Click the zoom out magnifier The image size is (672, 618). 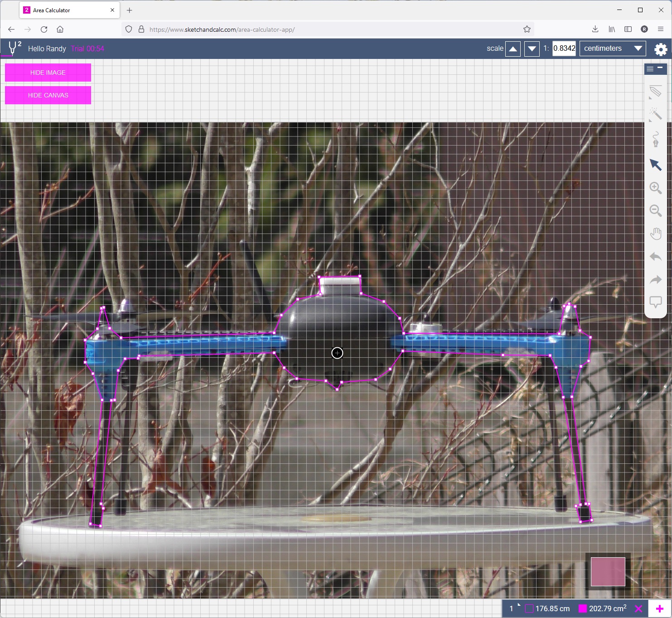pyautogui.click(x=655, y=211)
